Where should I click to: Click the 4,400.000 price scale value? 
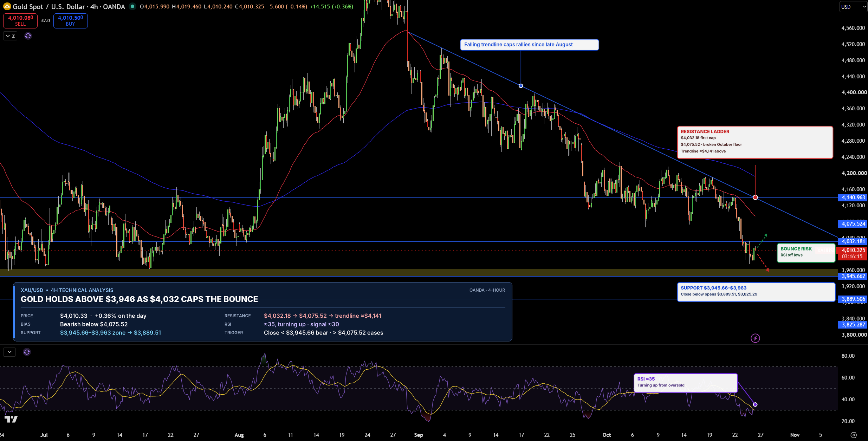854,92
